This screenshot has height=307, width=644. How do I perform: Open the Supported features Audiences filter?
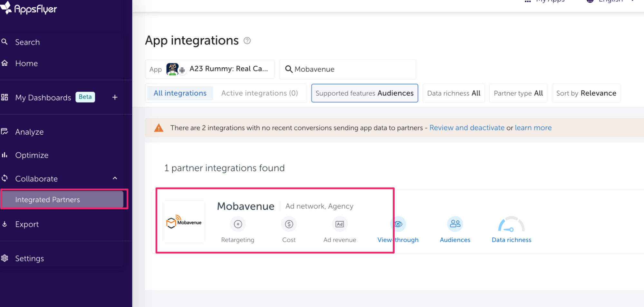click(x=364, y=93)
